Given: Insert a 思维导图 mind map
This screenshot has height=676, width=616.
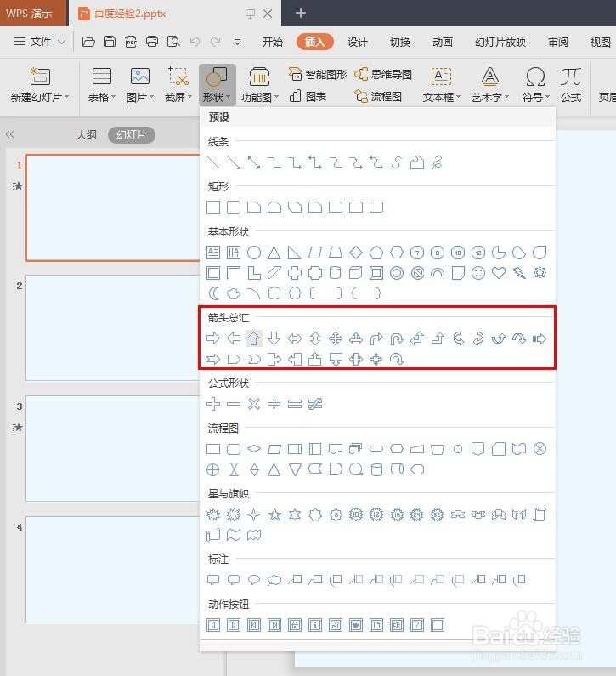Looking at the screenshot, I should (x=383, y=74).
